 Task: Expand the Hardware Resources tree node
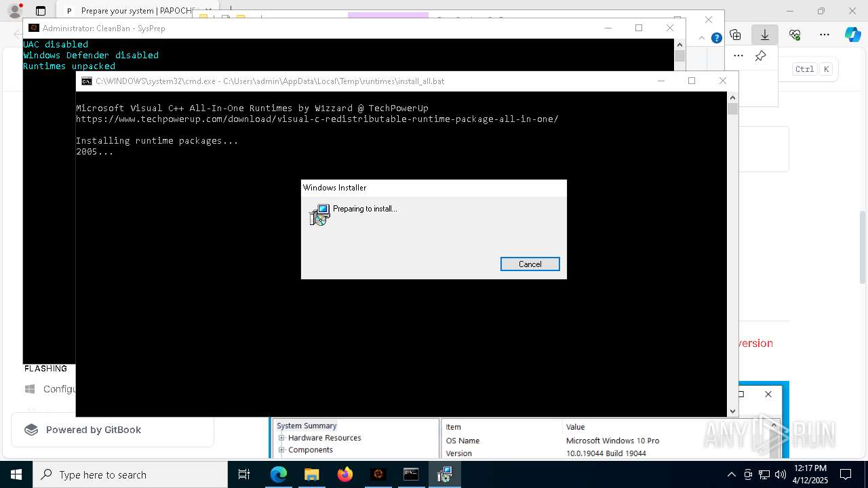tap(281, 438)
